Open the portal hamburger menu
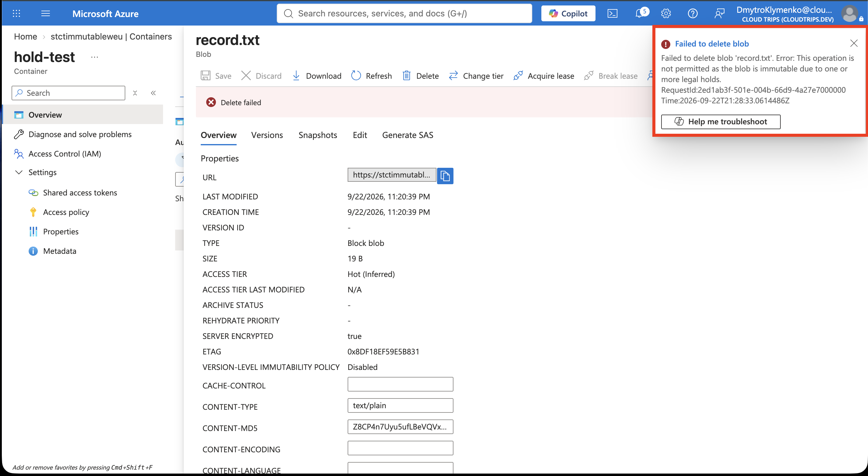 (x=46, y=13)
